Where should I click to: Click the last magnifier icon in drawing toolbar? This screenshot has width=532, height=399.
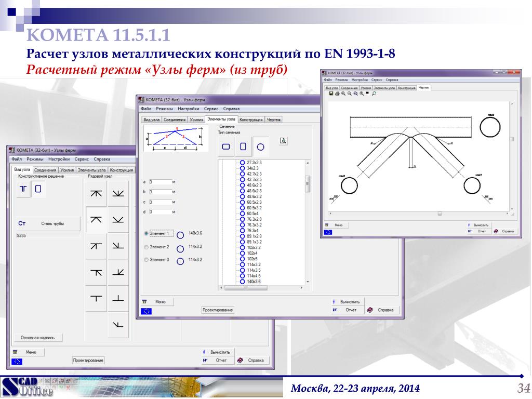[374, 94]
